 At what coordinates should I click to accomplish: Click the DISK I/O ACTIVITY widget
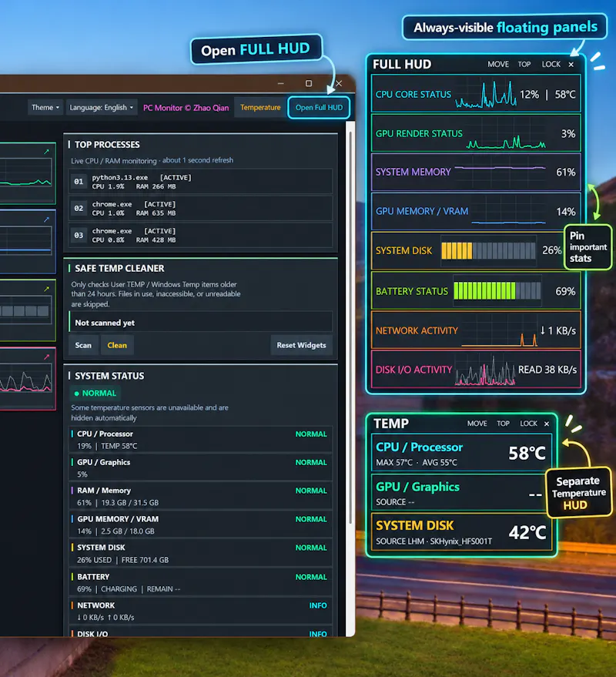pos(476,369)
